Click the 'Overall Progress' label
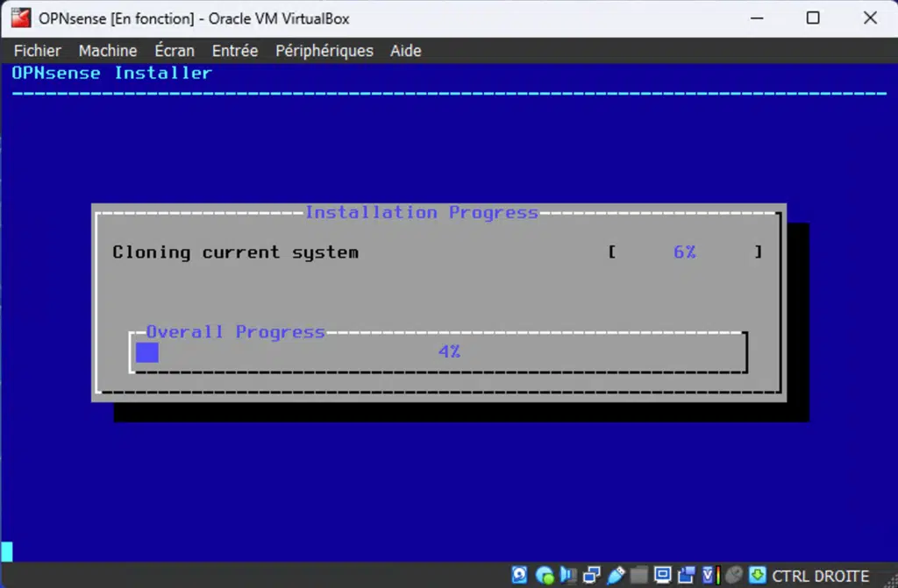This screenshot has height=588, width=898. tap(235, 332)
